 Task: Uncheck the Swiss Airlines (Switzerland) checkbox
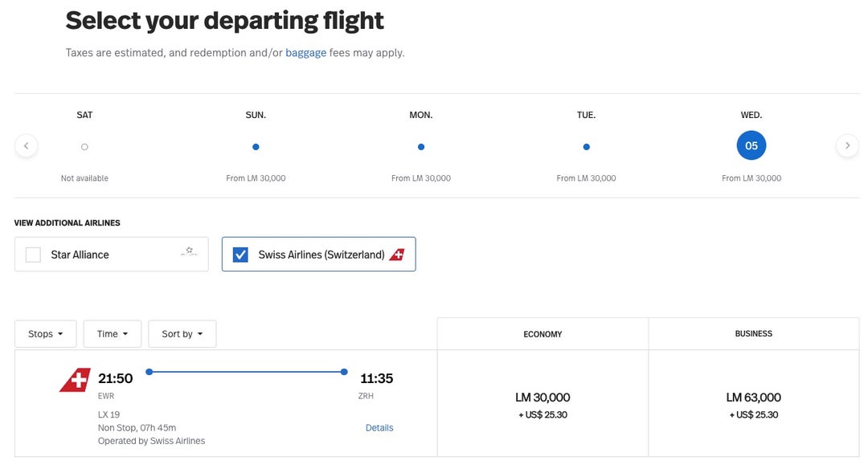tap(240, 255)
